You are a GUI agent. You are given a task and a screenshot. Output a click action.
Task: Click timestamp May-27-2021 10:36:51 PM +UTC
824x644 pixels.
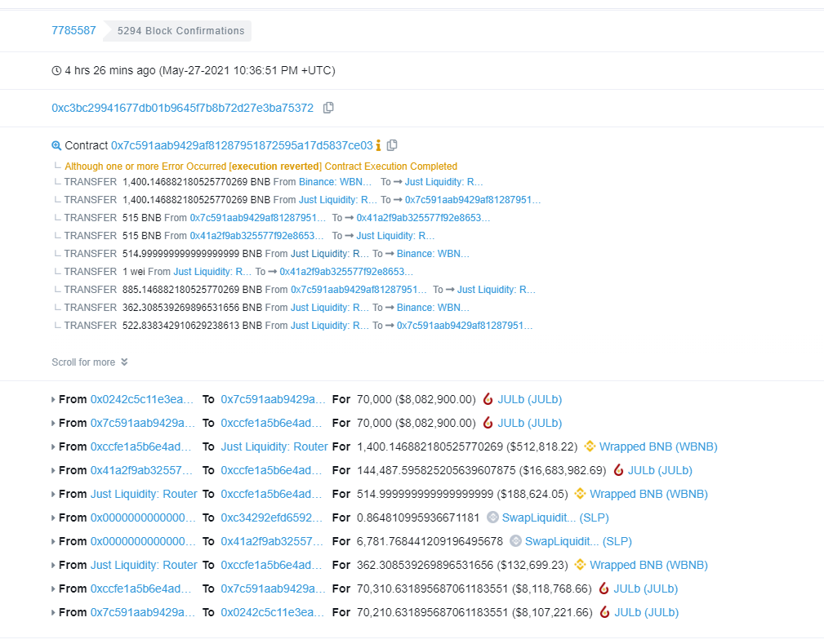pyautogui.click(x=247, y=70)
